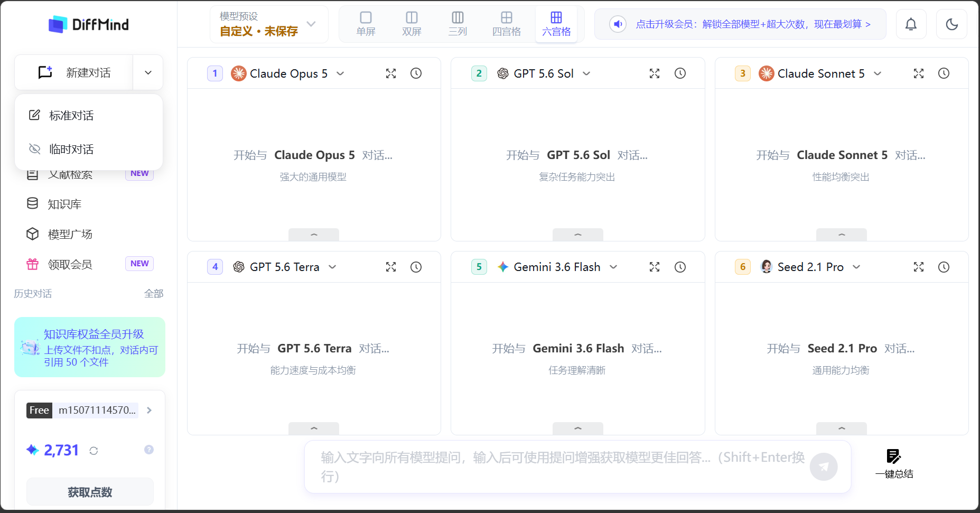Screen dimensions: 980x513
Task: Click the DiffMind logo
Action: click(x=89, y=24)
